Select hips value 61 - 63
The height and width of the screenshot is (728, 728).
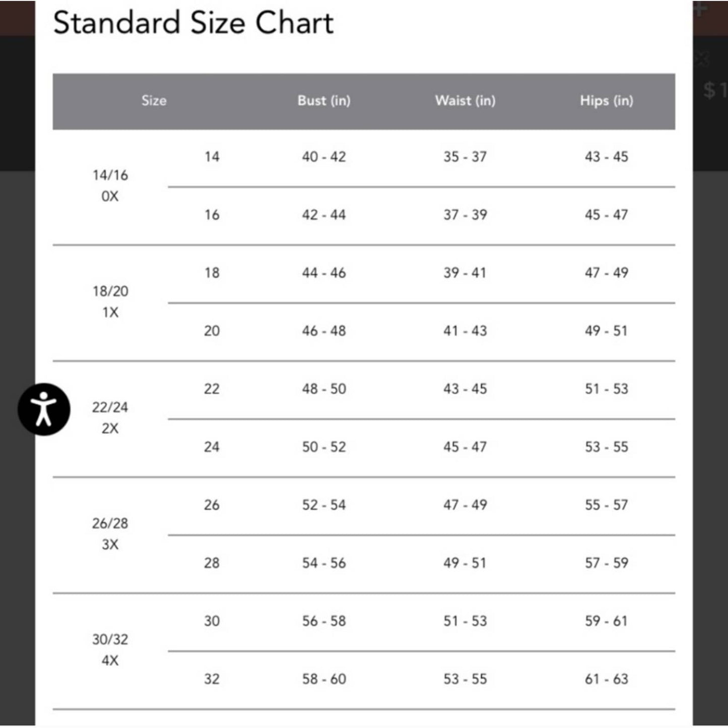[606, 679]
